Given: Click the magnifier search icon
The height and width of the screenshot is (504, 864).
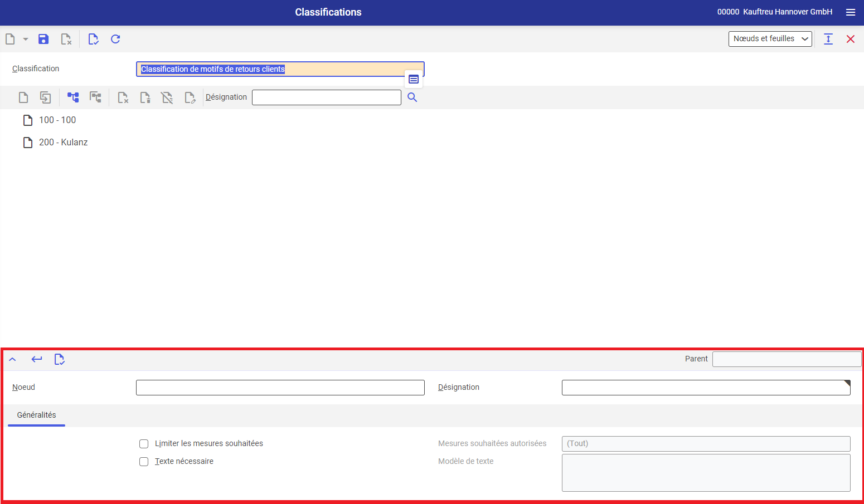Looking at the screenshot, I should pyautogui.click(x=412, y=97).
